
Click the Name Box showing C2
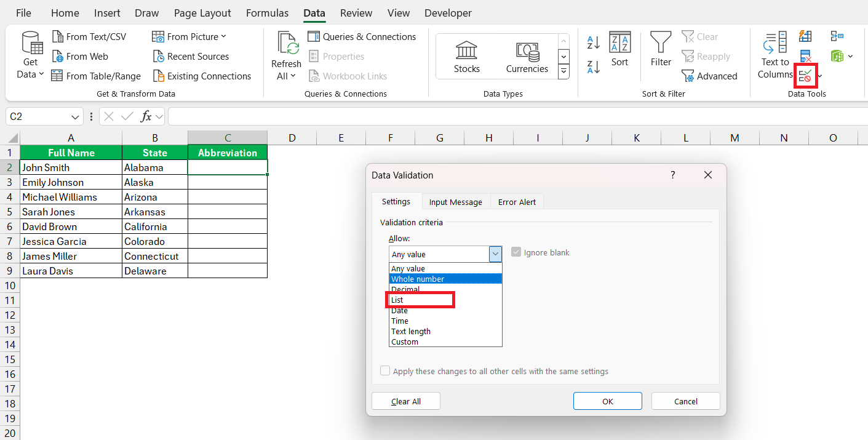38,116
